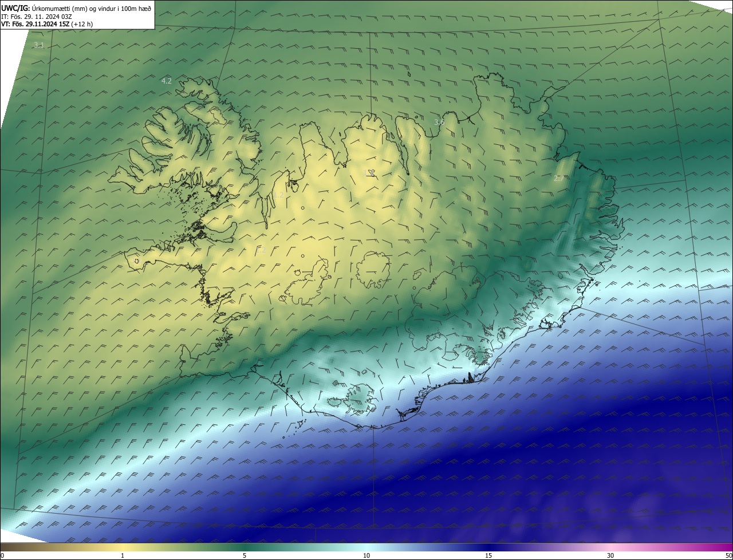Viewport: 733px width, 560px height.
Task: Click the color scale tick label "1"
Action: tap(123, 555)
